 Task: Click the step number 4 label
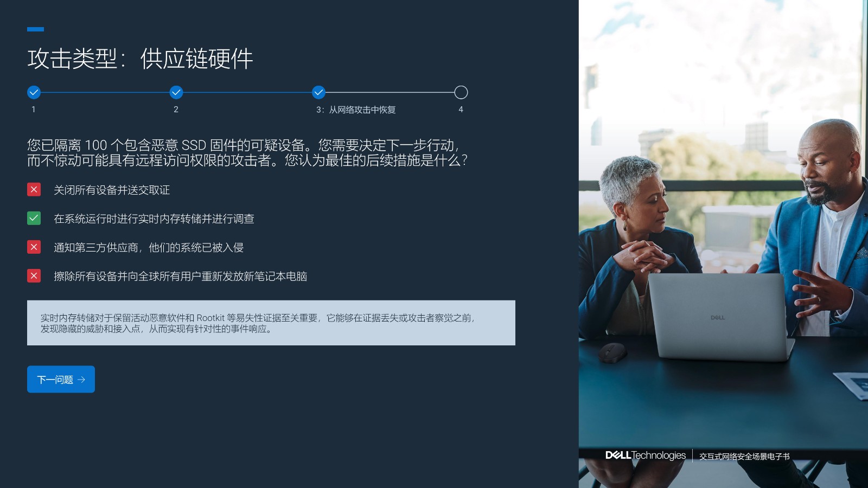[461, 110]
